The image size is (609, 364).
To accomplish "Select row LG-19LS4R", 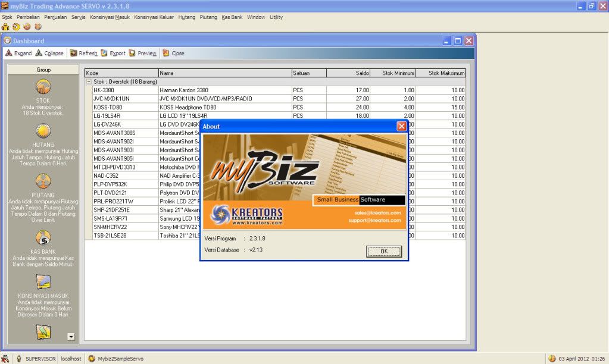I will coord(279,115).
